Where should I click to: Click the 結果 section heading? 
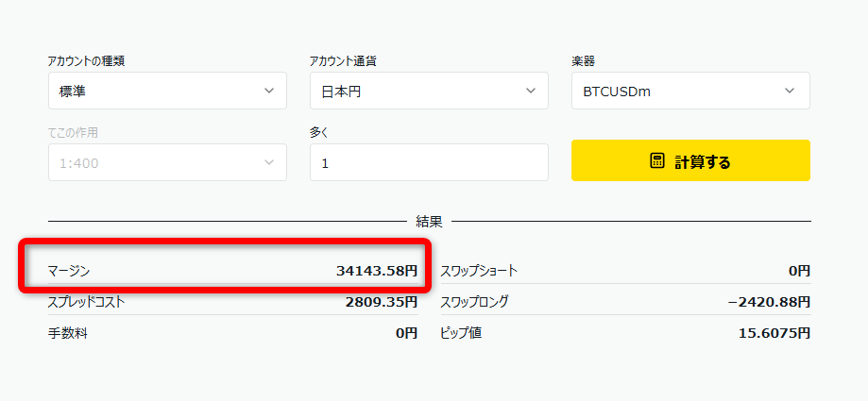429,222
